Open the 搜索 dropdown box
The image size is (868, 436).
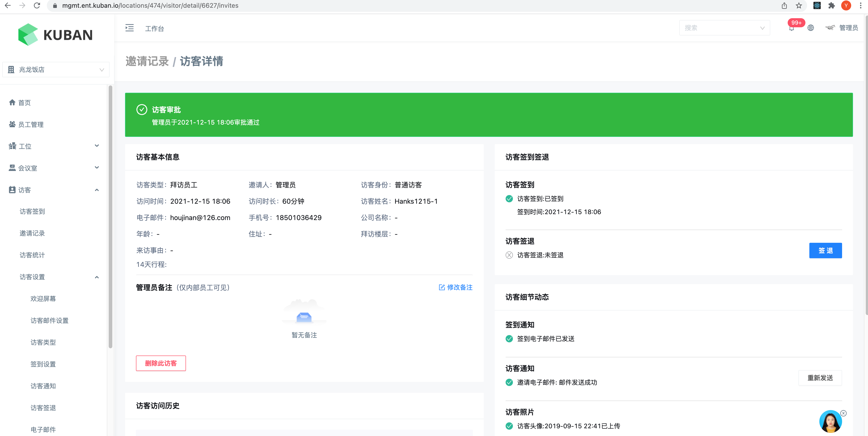click(725, 28)
